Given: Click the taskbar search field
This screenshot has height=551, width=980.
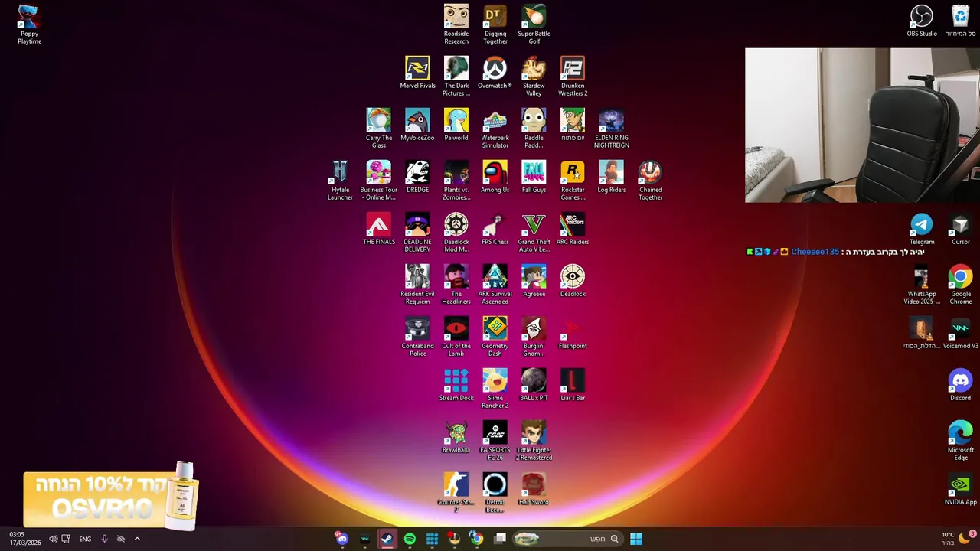Looking at the screenshot, I should coord(567,539).
